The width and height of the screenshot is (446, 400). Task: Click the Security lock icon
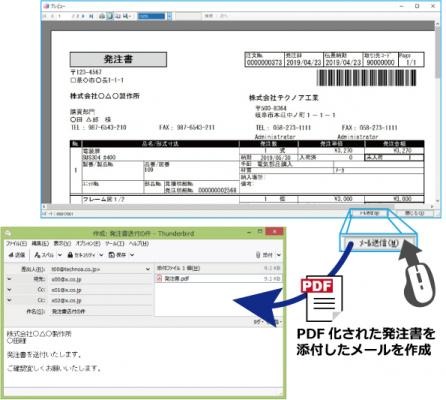(x=70, y=255)
